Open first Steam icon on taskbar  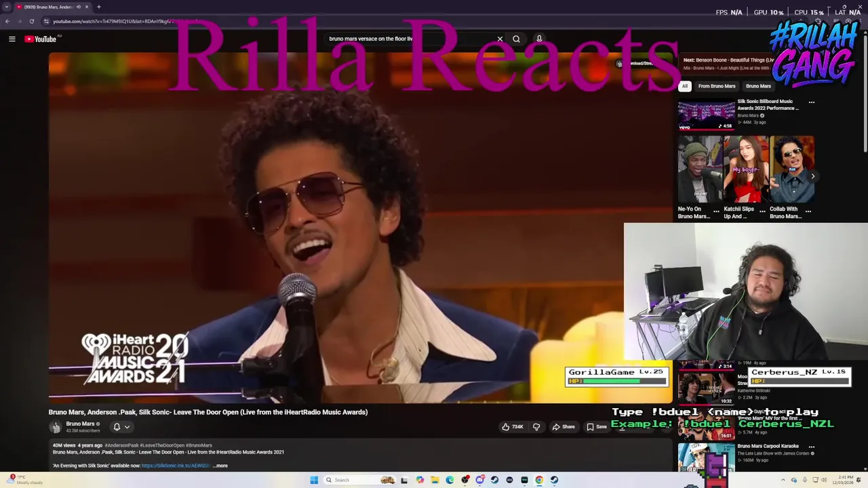point(494,480)
